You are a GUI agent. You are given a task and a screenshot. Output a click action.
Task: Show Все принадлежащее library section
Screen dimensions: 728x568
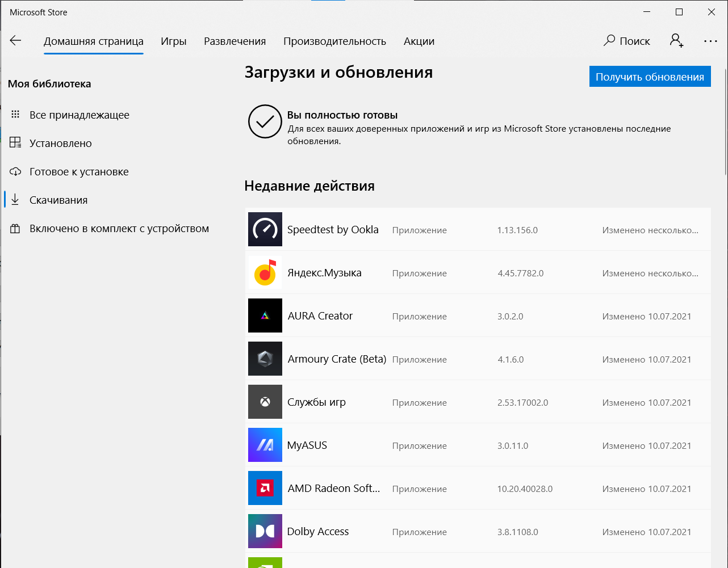pos(80,115)
